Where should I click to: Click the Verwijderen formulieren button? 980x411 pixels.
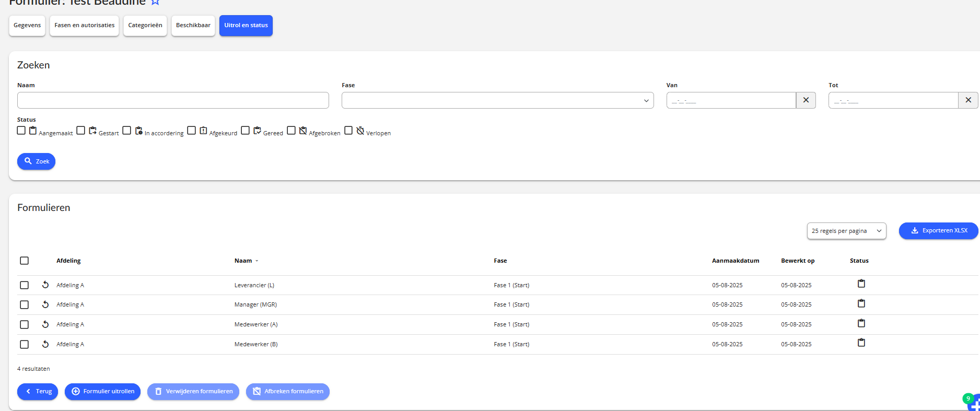pos(193,392)
